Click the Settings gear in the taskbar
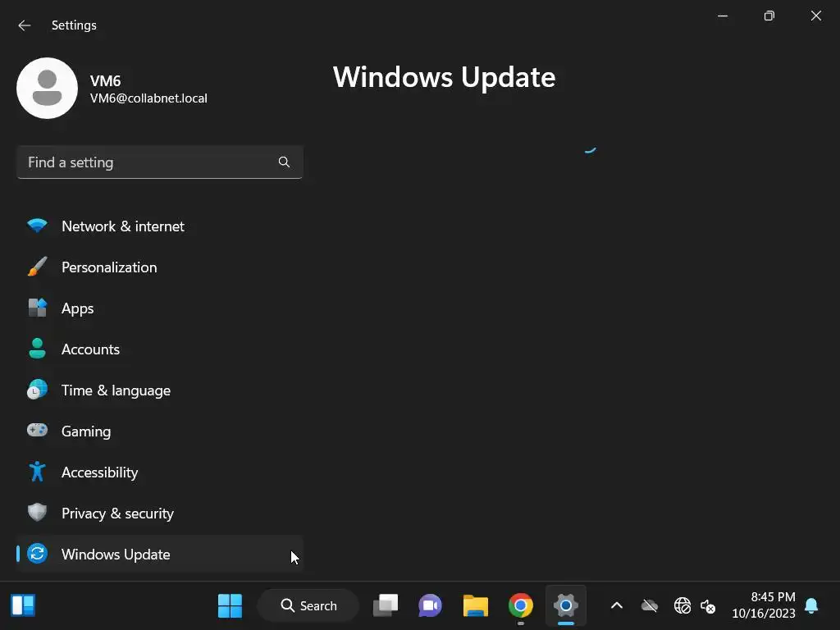The image size is (840, 630). click(x=566, y=605)
